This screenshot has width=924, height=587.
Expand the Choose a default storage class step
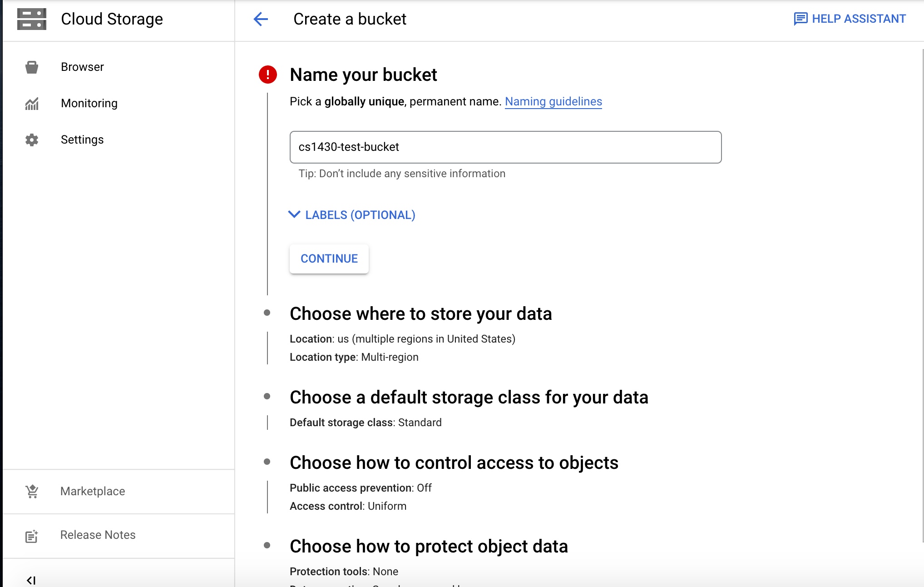click(469, 397)
